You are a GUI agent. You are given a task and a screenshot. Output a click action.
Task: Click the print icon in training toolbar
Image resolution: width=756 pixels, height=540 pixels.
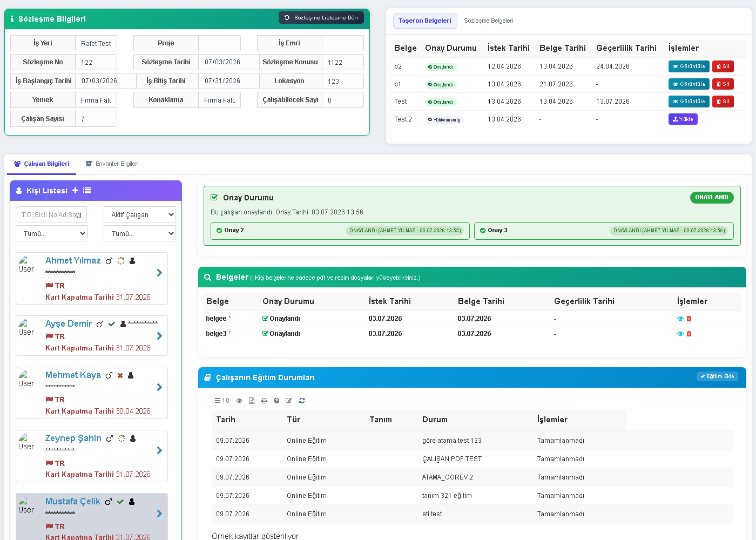[264, 401]
